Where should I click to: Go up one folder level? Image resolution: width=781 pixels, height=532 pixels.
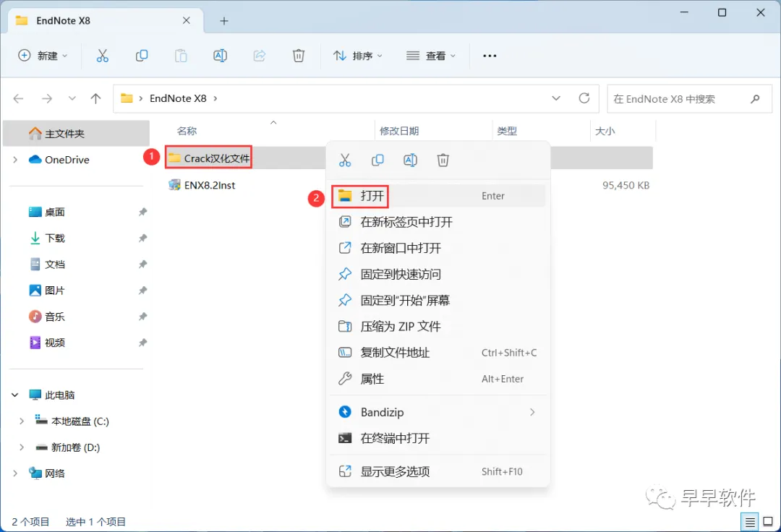(95, 98)
